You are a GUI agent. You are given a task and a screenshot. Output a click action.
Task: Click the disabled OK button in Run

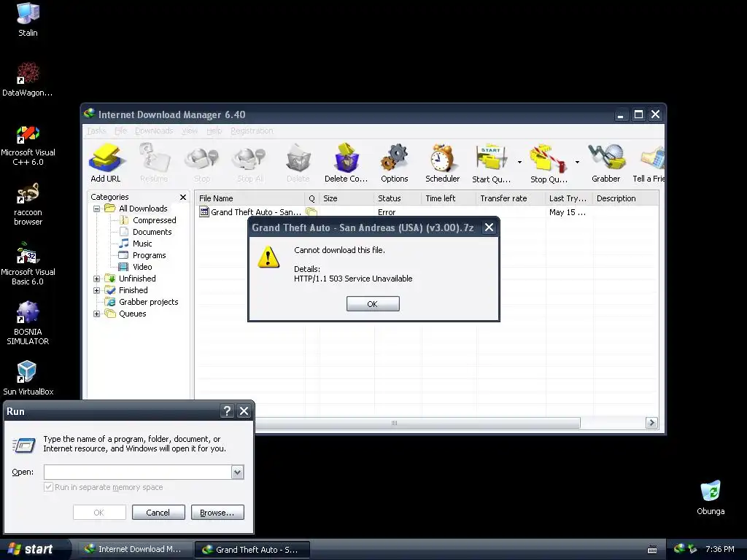click(x=99, y=513)
